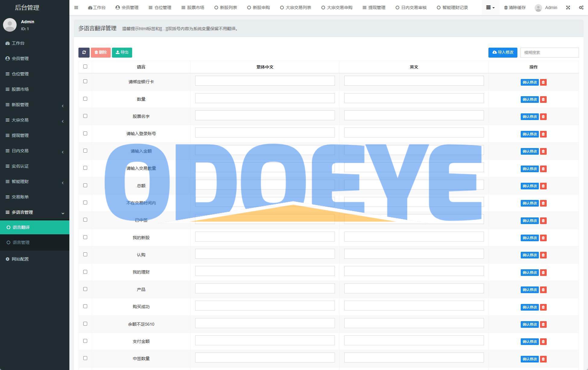Expand the 智能理财 sidebar submenu
Image resolution: width=588 pixels, height=370 pixels.
coord(35,182)
